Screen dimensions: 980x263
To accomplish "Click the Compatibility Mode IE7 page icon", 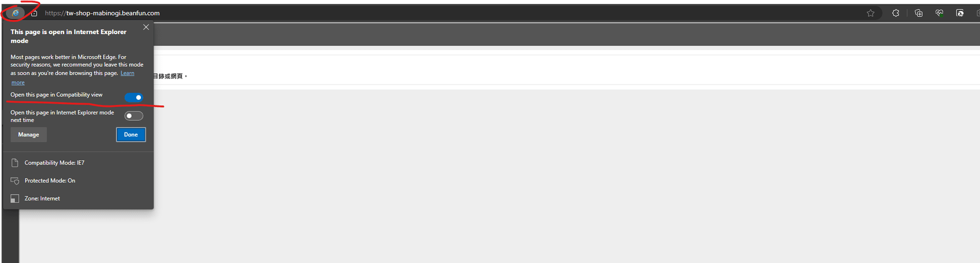I will [x=15, y=163].
